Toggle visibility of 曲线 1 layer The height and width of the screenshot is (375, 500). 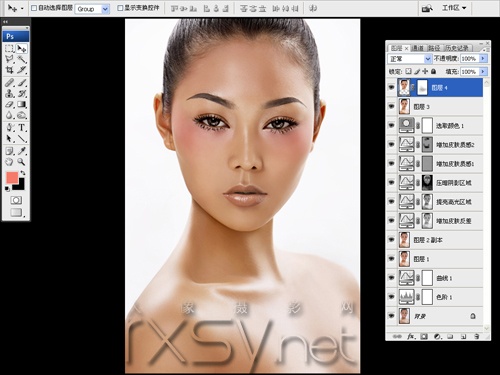[391, 278]
